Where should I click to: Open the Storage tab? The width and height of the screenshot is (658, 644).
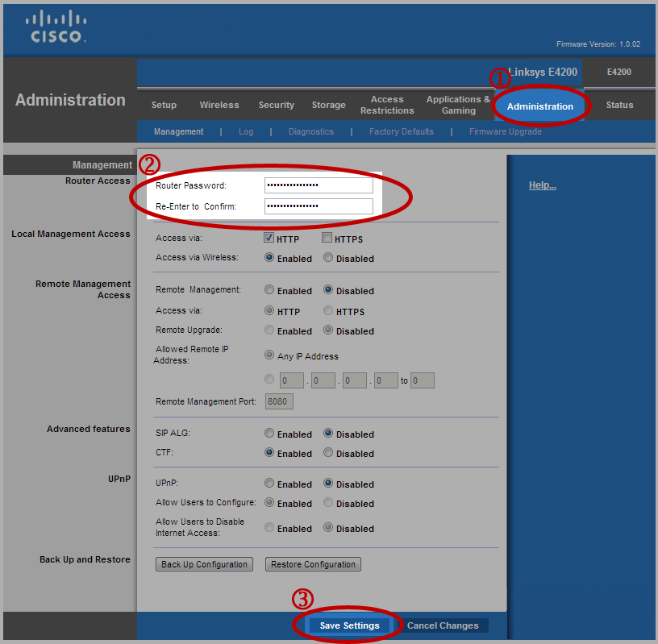click(x=328, y=105)
